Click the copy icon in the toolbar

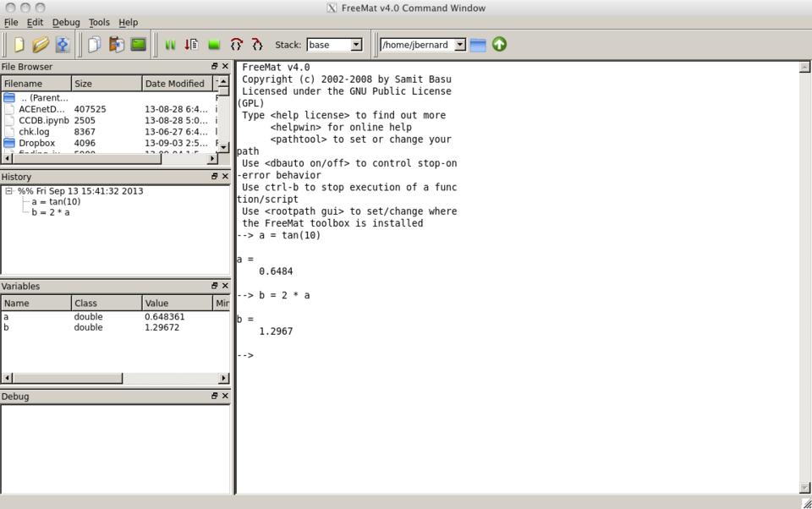[x=94, y=45]
